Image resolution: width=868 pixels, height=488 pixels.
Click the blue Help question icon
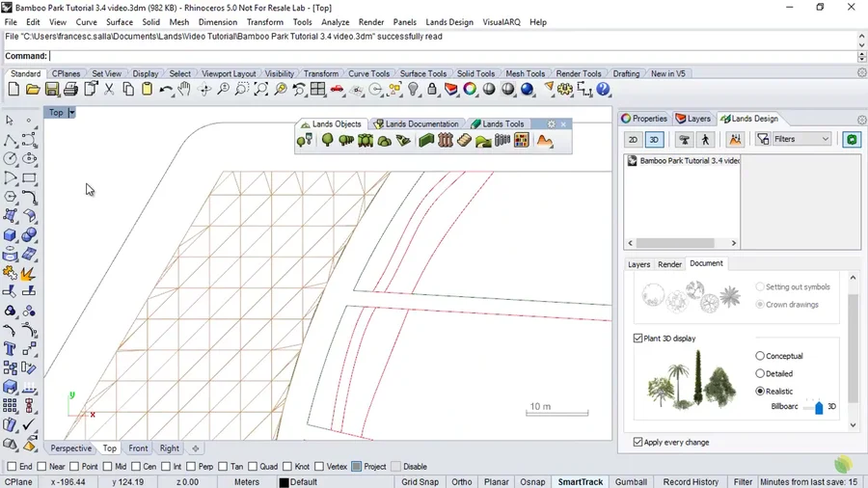point(603,89)
